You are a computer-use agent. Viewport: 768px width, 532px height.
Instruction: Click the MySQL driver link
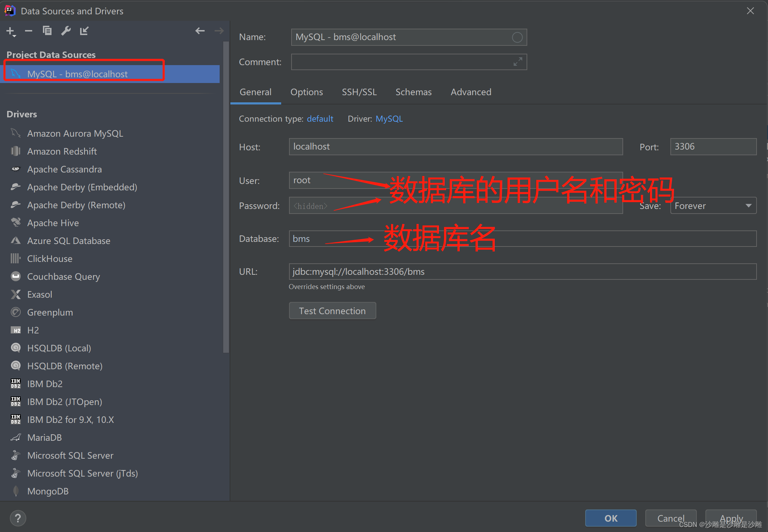click(x=389, y=119)
